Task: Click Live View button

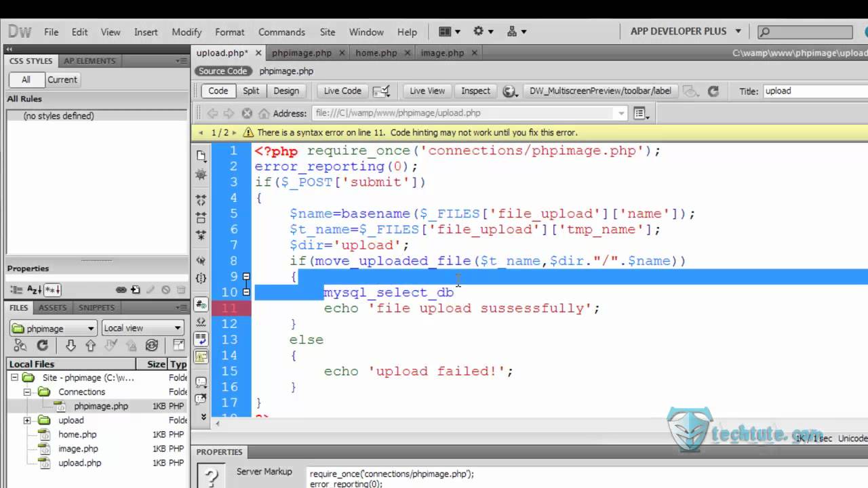Action: coord(427,91)
